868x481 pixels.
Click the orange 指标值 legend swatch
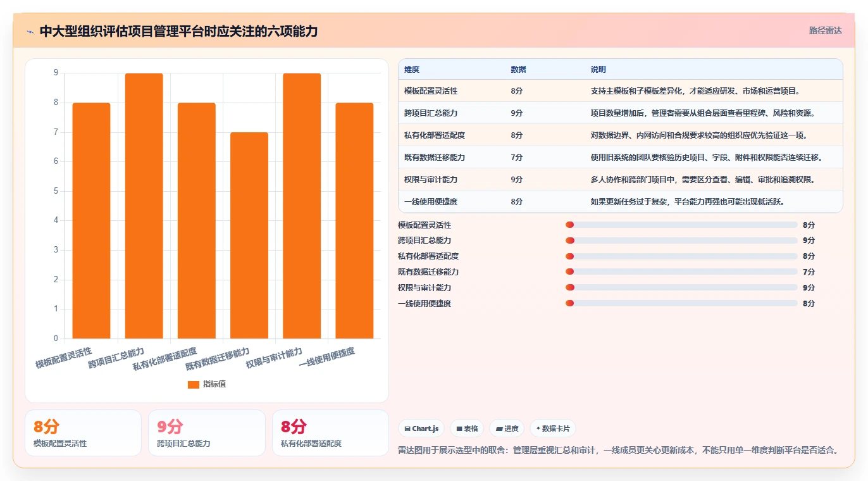pos(194,384)
